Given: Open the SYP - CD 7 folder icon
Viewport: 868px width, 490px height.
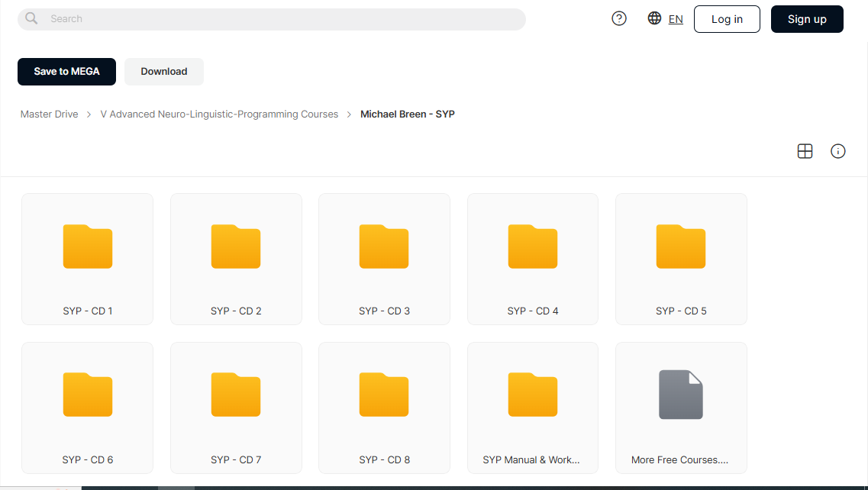Looking at the screenshot, I should click(236, 395).
